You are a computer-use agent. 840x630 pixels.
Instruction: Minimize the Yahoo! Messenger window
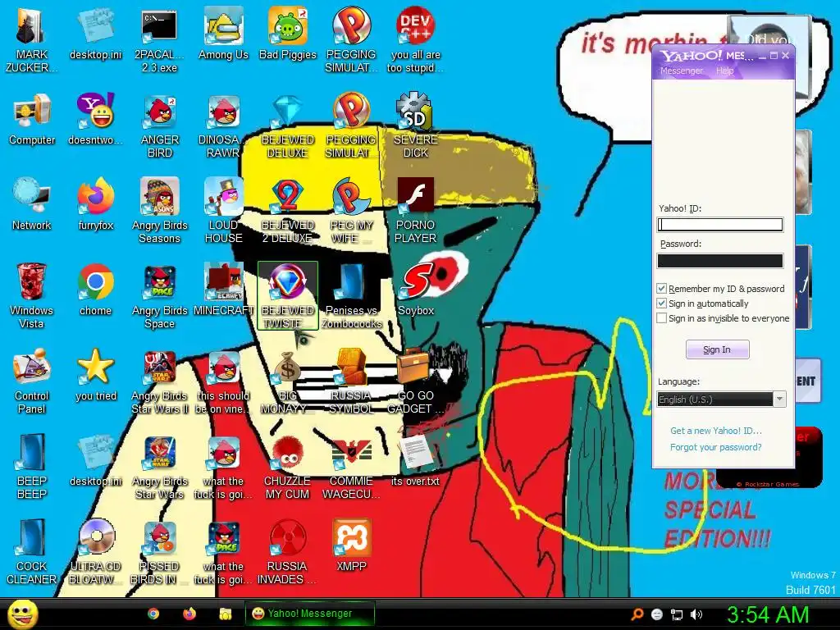[x=762, y=56]
